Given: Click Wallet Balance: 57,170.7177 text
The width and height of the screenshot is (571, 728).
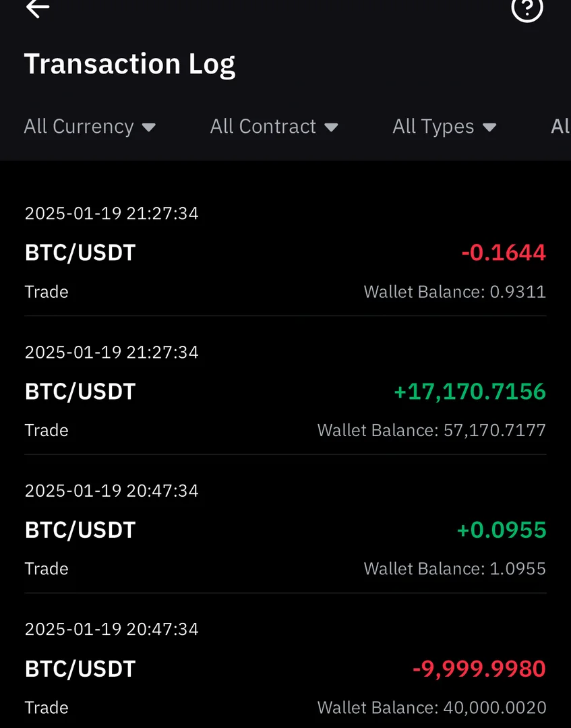Looking at the screenshot, I should click(431, 431).
